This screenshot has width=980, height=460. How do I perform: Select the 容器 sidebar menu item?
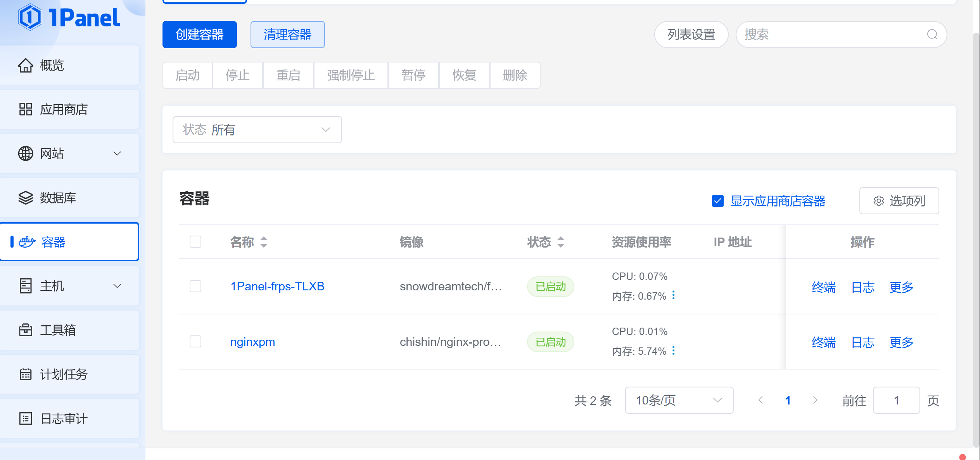coord(70,242)
